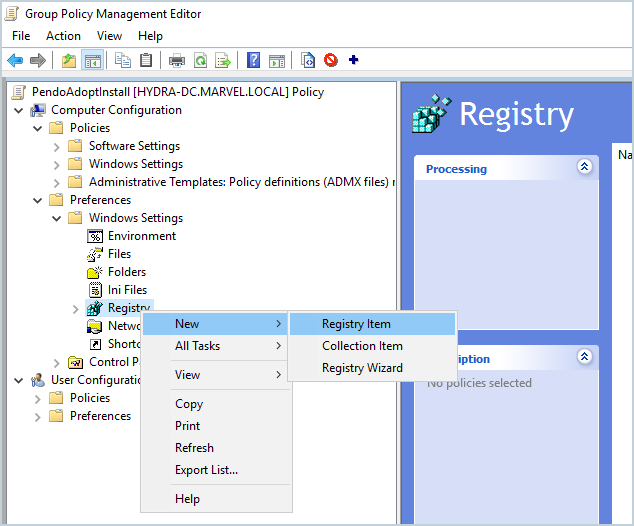Select PendoAdoptInstall policy root node
The height and width of the screenshot is (526, 634).
(178, 92)
